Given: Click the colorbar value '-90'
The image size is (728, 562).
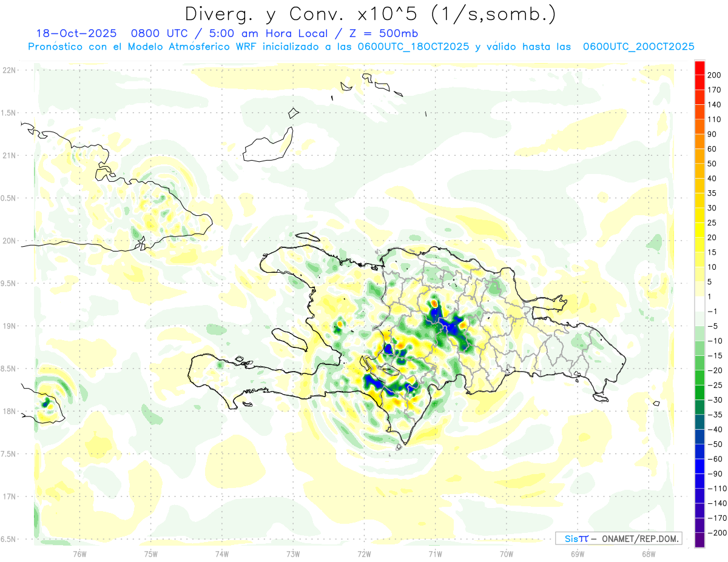Looking at the screenshot, I should (715, 473).
